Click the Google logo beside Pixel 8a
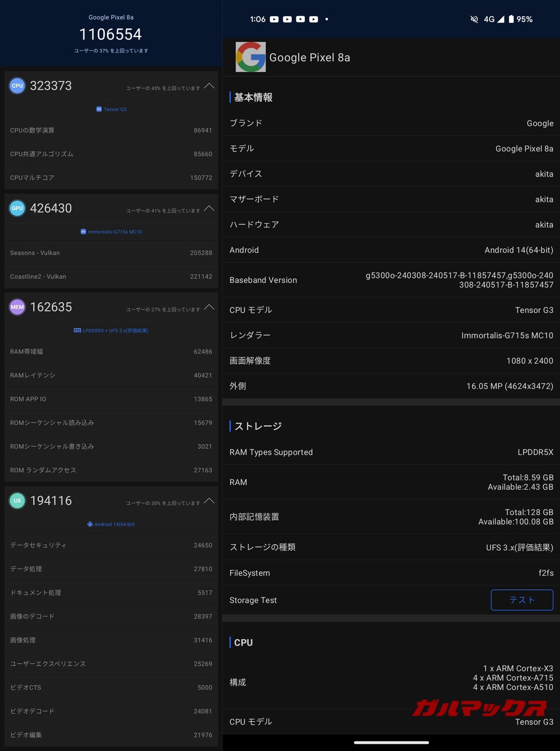560x751 pixels. coord(250,57)
